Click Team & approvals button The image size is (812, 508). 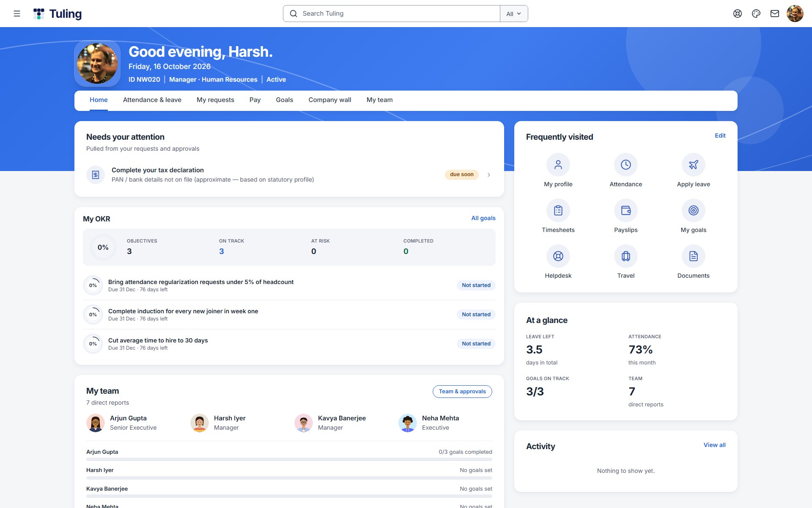[x=462, y=392]
